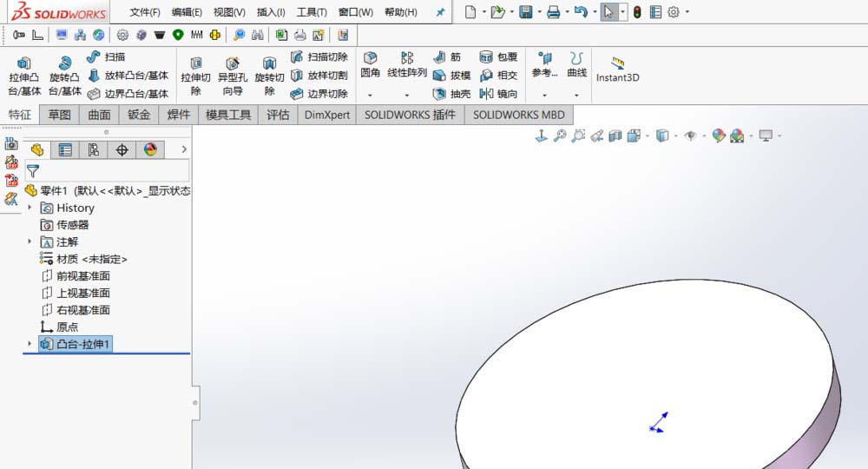Click the Extruded Boss/Base (拉伸凸台/基体) tool

coord(24,76)
